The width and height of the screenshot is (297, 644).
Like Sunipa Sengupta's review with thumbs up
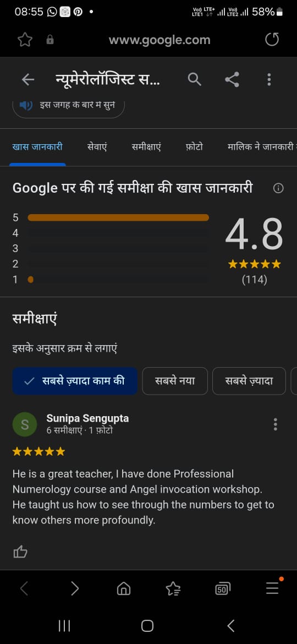point(20,552)
